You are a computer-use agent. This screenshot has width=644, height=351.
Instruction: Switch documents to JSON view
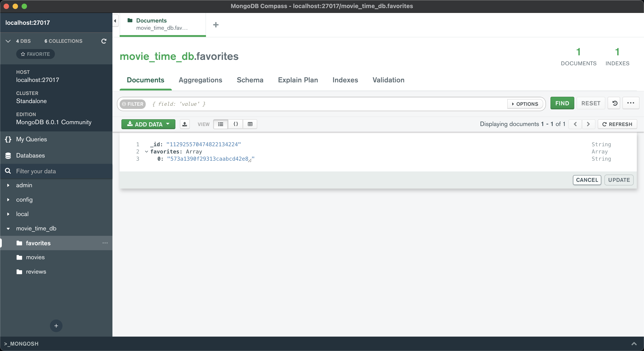[235, 124]
